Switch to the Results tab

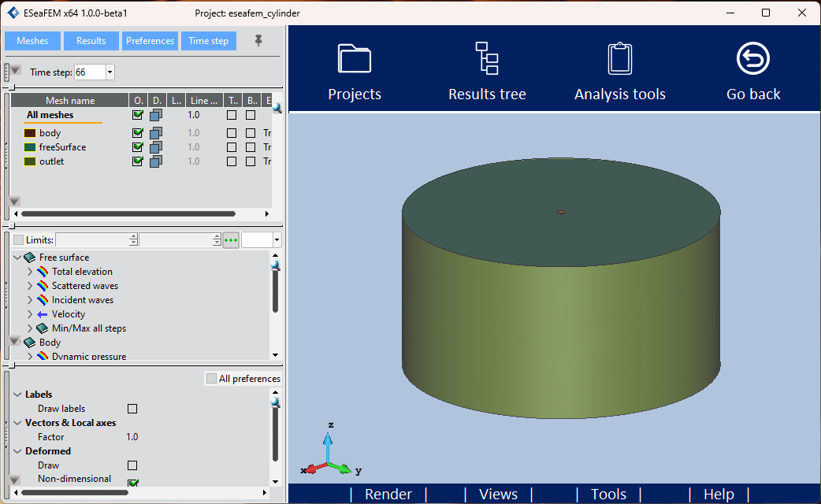click(x=91, y=41)
